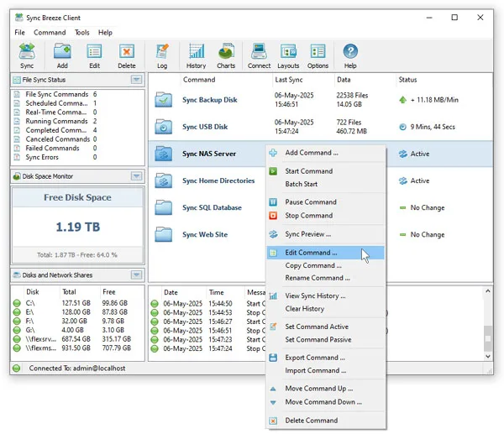Choose Import Command in context menu

coord(326,370)
